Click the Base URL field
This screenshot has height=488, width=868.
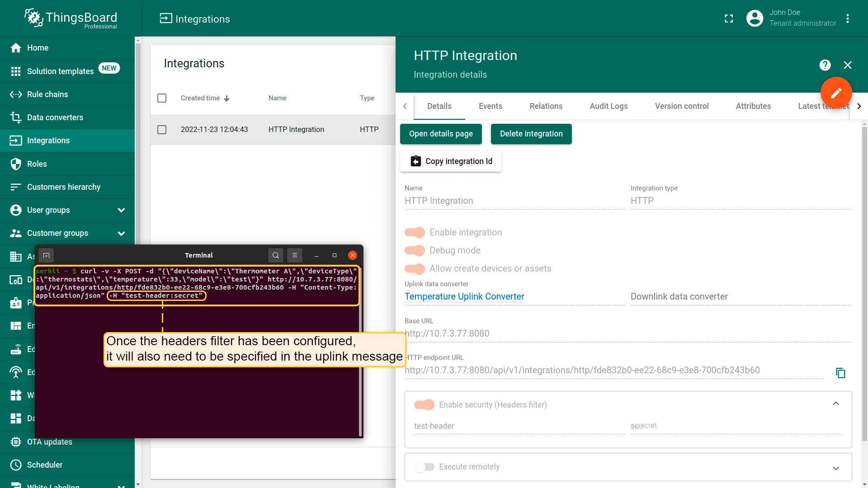click(627, 333)
